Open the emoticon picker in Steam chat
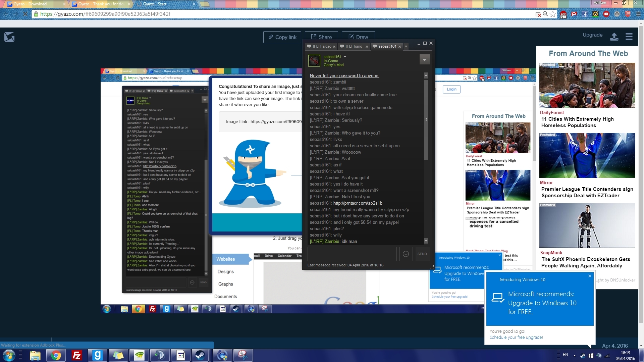 click(x=406, y=254)
